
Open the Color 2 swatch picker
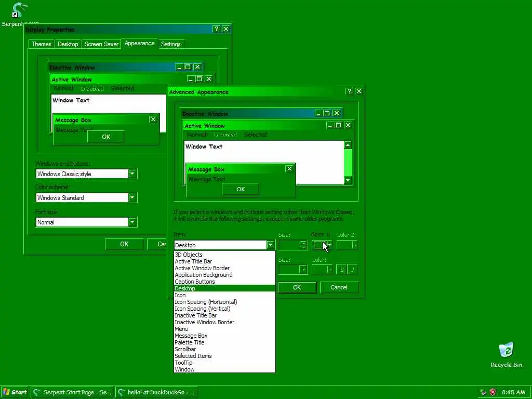(347, 245)
